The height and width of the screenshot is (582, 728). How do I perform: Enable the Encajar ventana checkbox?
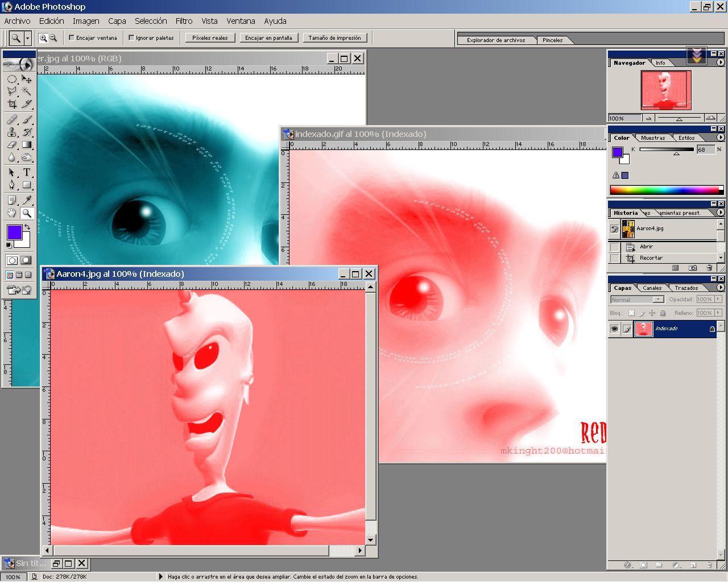(x=72, y=38)
